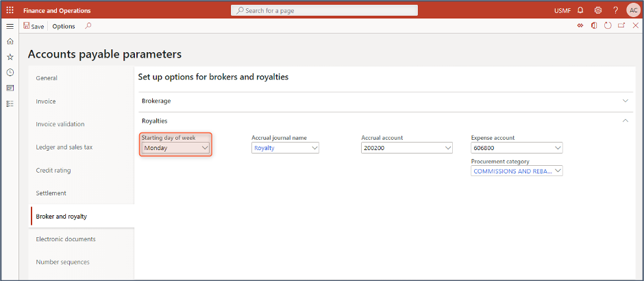Open the Starting day of week dropdown
Image resolution: width=644 pixels, height=281 pixels.
click(x=205, y=147)
